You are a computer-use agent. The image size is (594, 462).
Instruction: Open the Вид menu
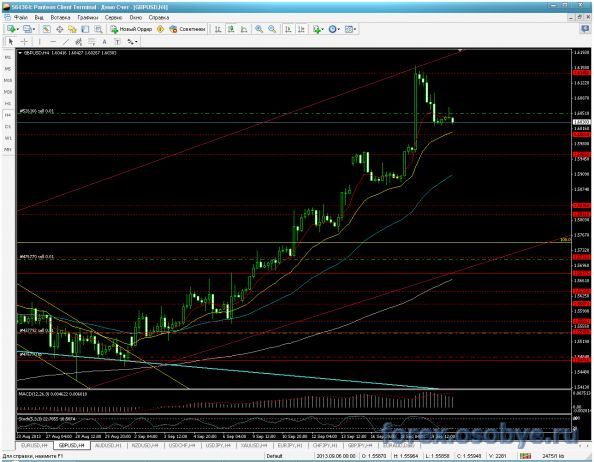coord(39,17)
